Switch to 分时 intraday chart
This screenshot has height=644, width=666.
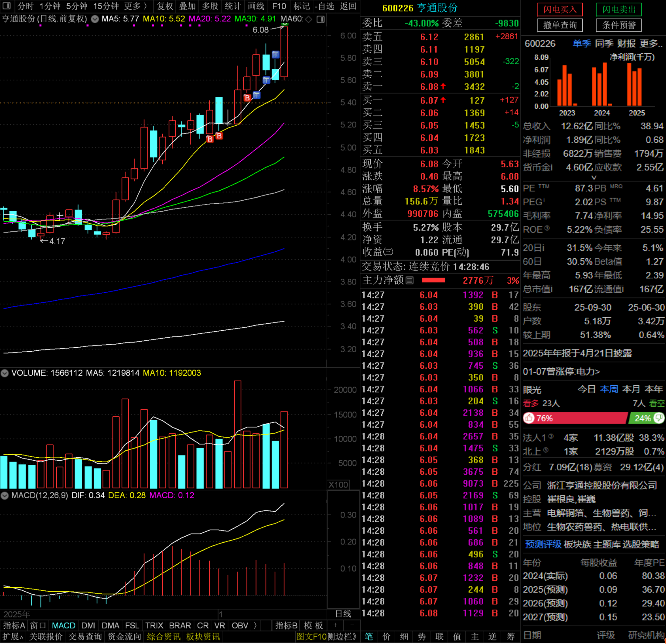pyautogui.click(x=25, y=6)
